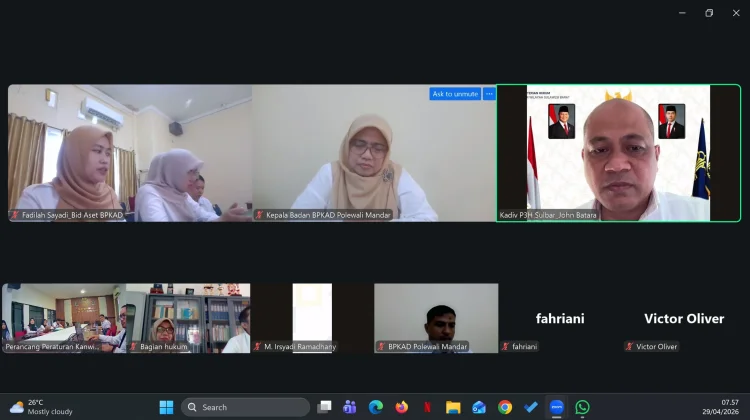Click muted mic icon beside Bagian hukum label

click(x=133, y=347)
